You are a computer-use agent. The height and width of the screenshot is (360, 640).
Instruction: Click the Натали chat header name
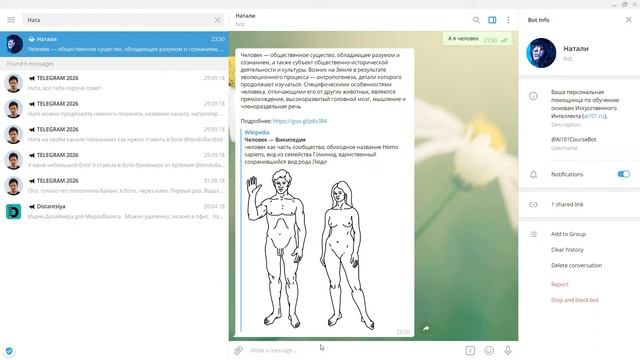tap(245, 16)
